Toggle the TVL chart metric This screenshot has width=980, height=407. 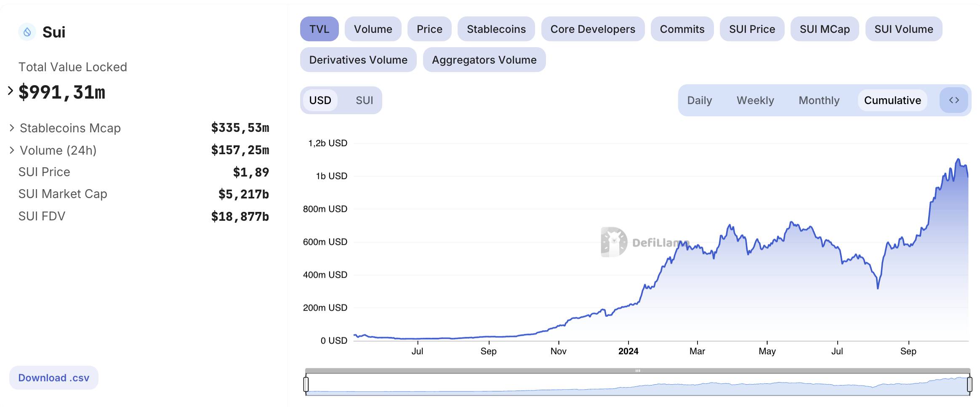(x=320, y=29)
